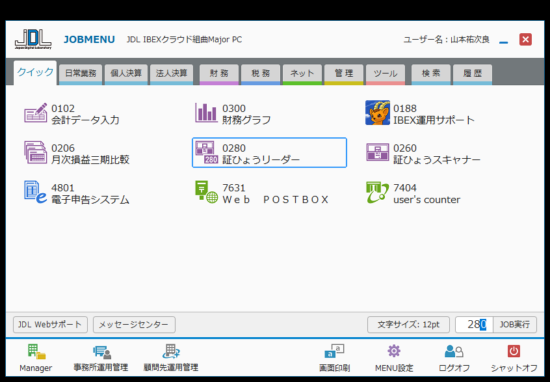Screen dimensions: 550x382
Task: Click the Web POSTBOX label text
Action: pyautogui.click(x=275, y=200)
